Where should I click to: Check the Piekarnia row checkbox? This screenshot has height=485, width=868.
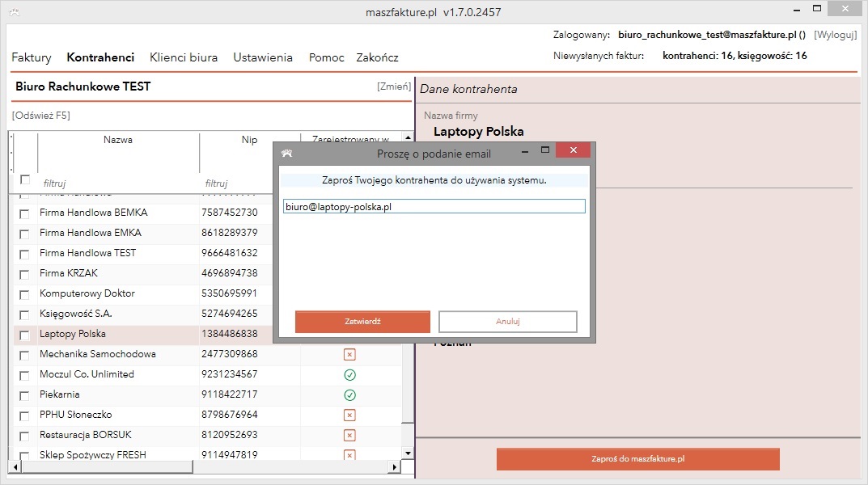(24, 395)
